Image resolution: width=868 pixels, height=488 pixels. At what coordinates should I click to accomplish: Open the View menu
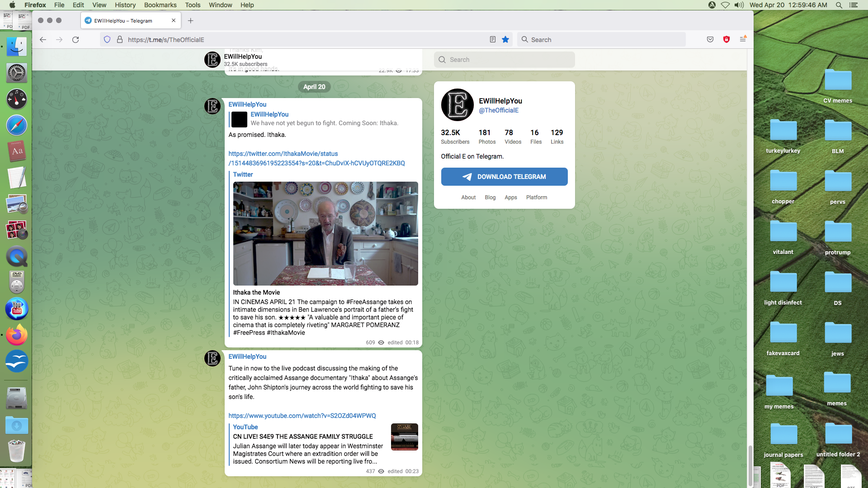(99, 5)
